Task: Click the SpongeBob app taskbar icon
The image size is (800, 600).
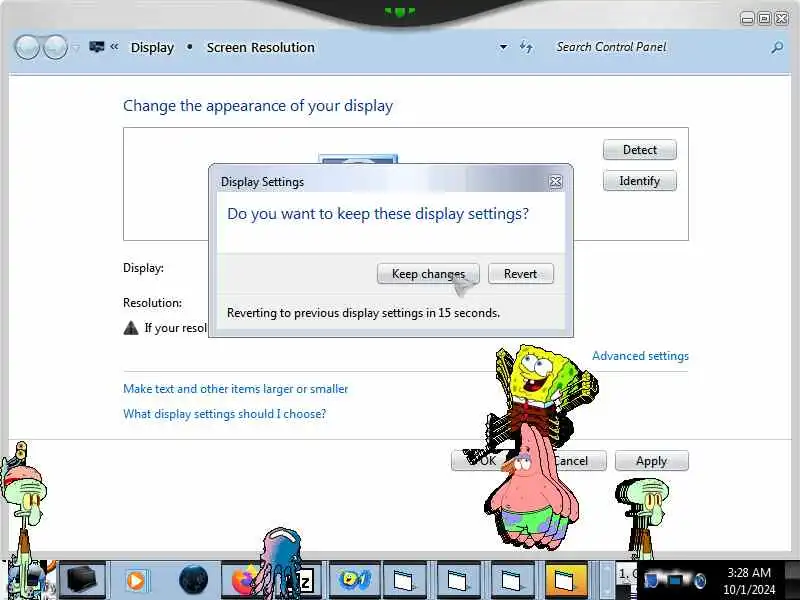Action: tap(354, 581)
